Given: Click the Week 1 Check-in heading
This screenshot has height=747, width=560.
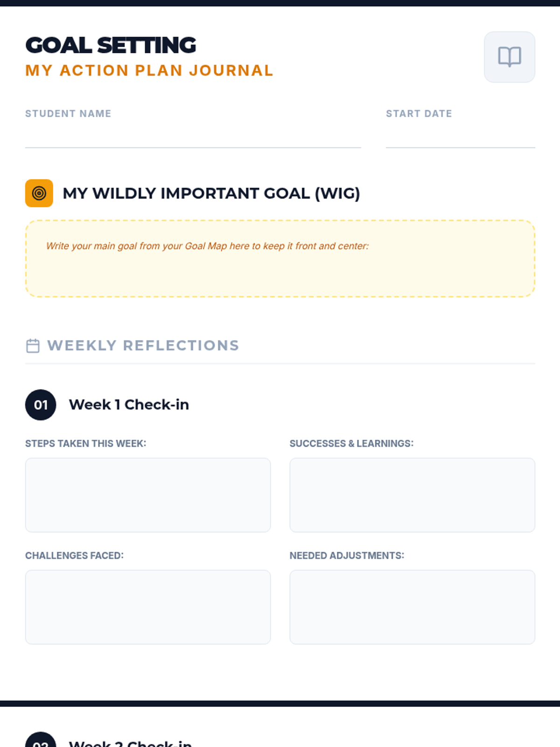Looking at the screenshot, I should coord(129,404).
